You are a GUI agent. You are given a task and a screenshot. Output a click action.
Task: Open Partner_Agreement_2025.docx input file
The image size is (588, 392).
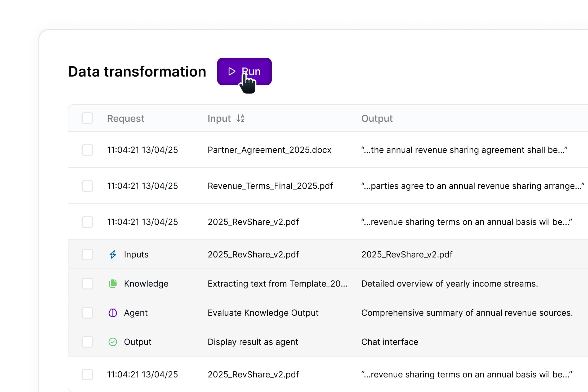[269, 150]
